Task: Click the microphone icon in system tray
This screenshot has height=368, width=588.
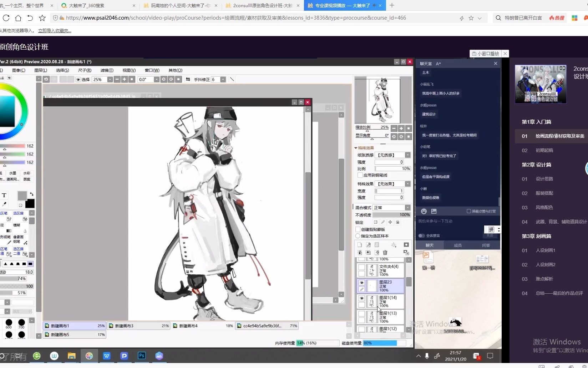Action: (427, 356)
